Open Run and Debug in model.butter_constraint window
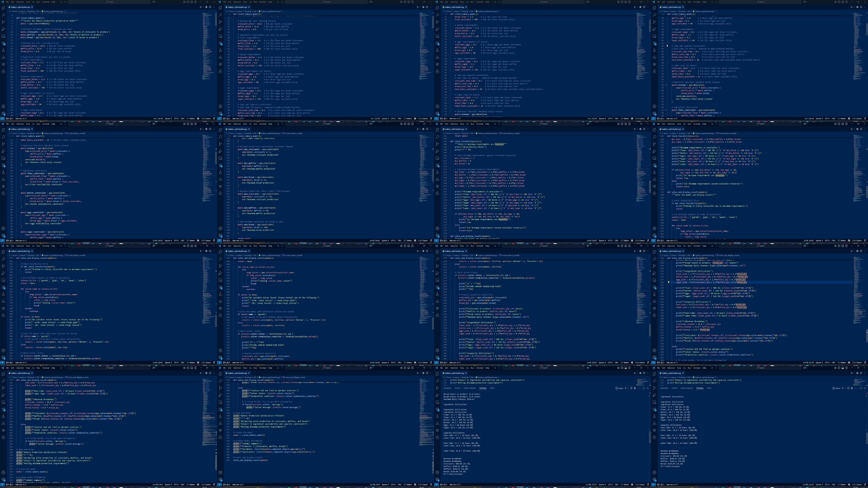Viewport: 868px width, 488px height. tap(3, 151)
